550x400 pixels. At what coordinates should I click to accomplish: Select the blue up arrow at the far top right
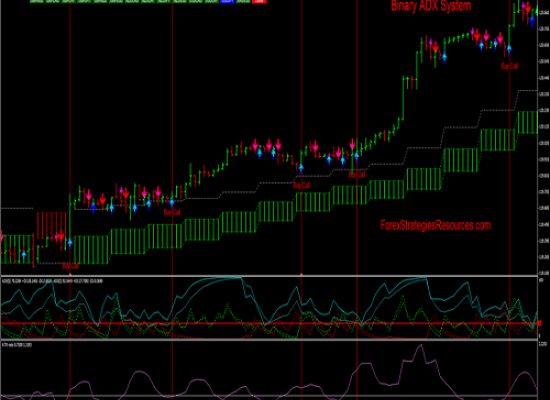(x=532, y=21)
